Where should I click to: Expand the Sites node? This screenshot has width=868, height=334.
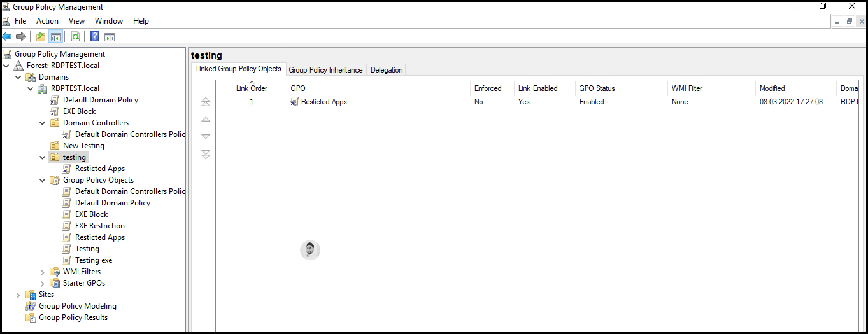tap(18, 295)
